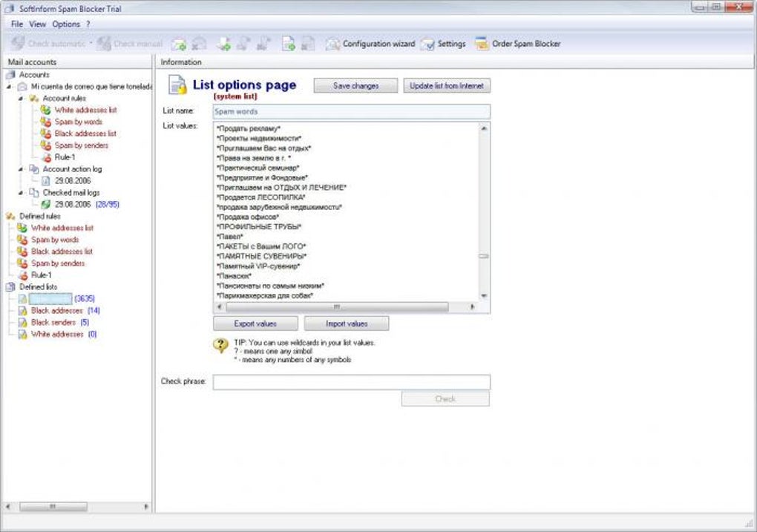Select the highlighted list entry with (3635)
Screen dimensions: 757x532
click(x=50, y=299)
